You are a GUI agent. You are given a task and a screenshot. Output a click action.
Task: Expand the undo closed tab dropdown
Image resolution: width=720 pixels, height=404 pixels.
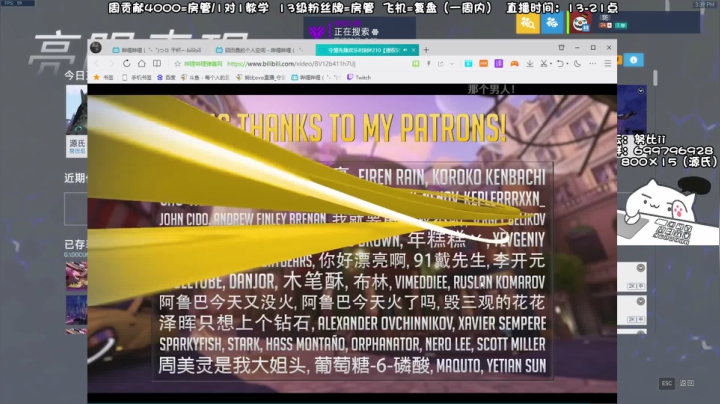tap(567, 64)
